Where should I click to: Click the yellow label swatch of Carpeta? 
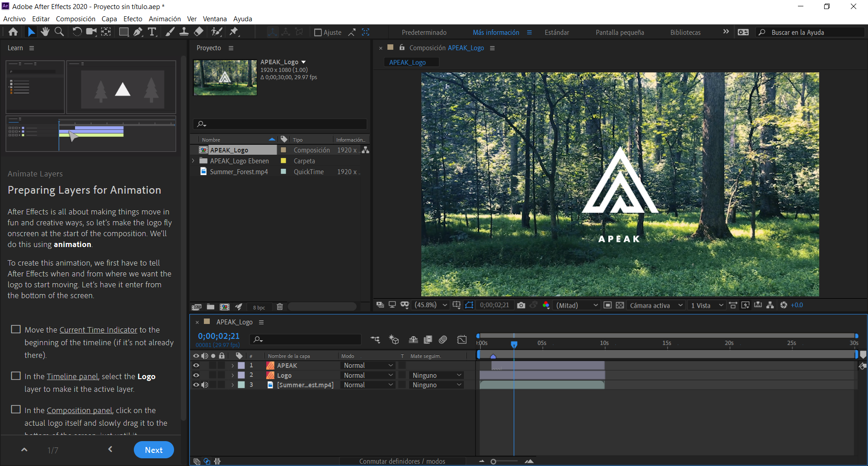point(283,161)
